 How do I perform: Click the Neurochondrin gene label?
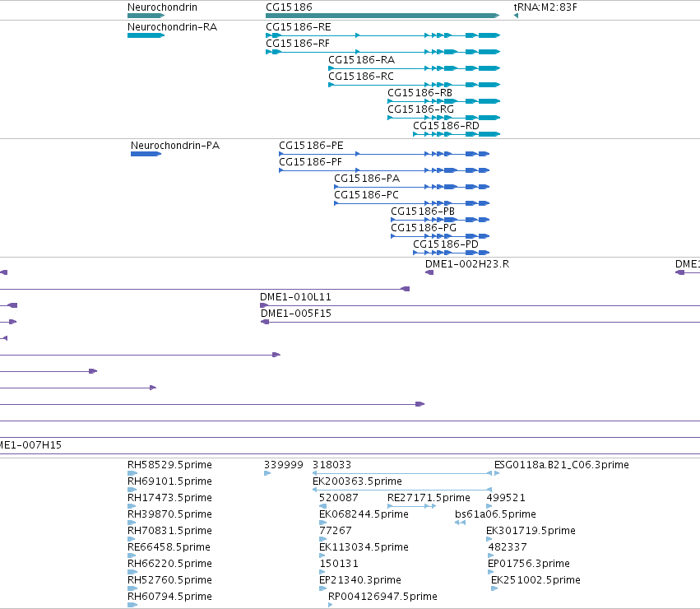coord(162,7)
